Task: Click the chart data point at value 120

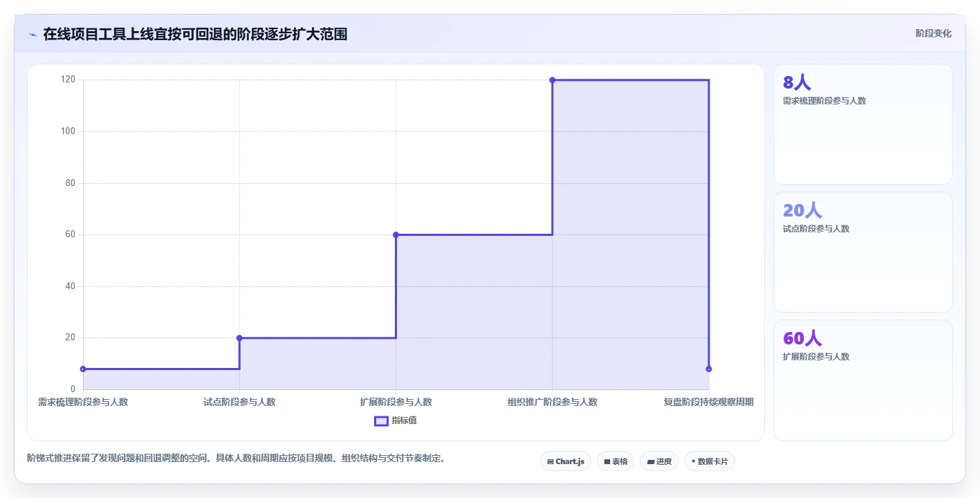Action: click(552, 80)
